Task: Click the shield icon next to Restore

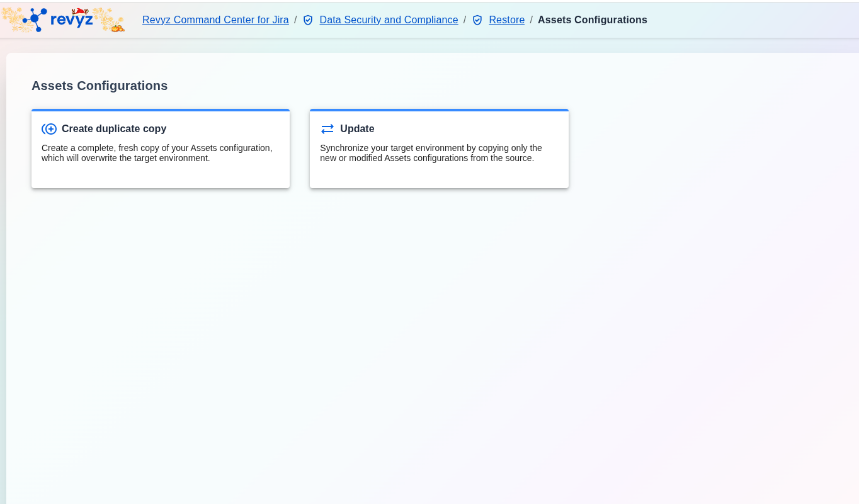Action: pos(477,20)
